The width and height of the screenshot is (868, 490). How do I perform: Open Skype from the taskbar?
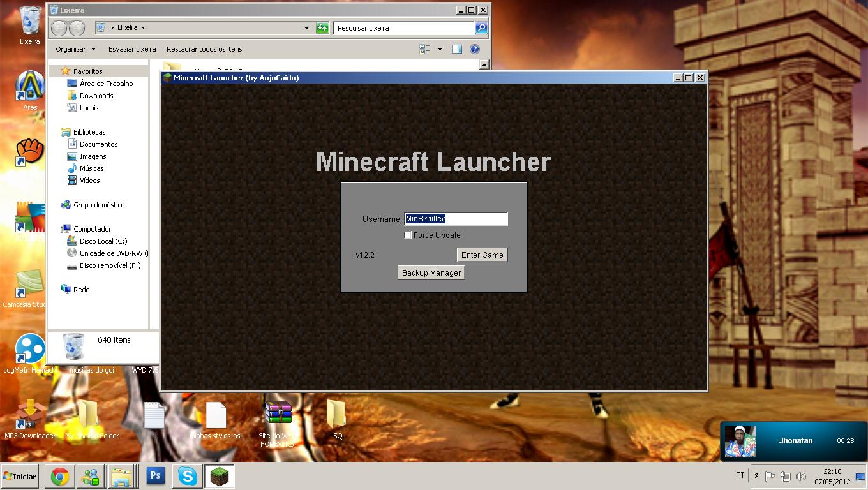tap(187, 476)
